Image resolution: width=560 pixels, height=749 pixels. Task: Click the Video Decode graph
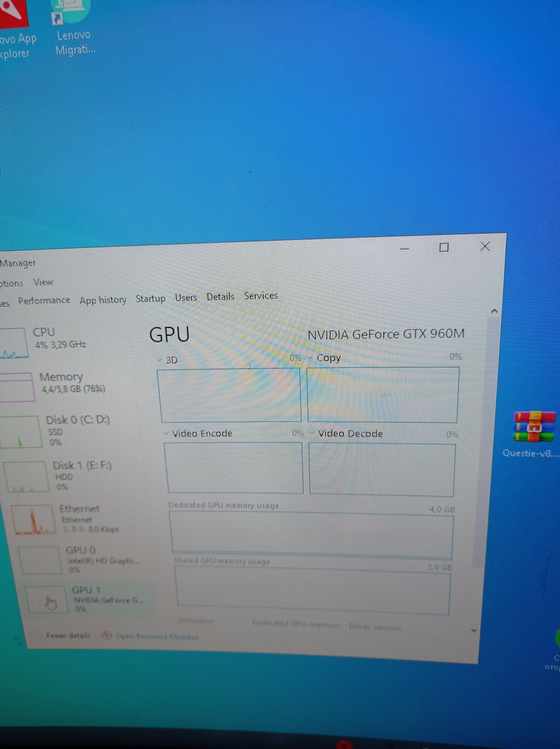382,470
